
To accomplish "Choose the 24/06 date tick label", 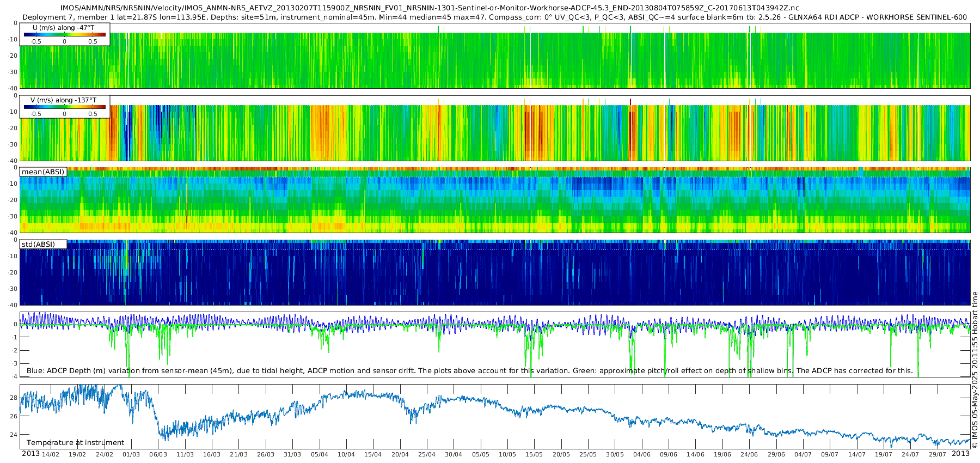I will pyautogui.click(x=749, y=454).
